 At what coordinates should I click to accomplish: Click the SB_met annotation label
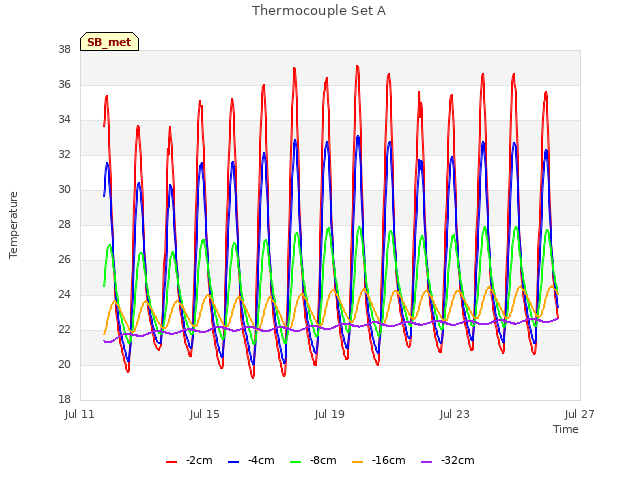109,42
